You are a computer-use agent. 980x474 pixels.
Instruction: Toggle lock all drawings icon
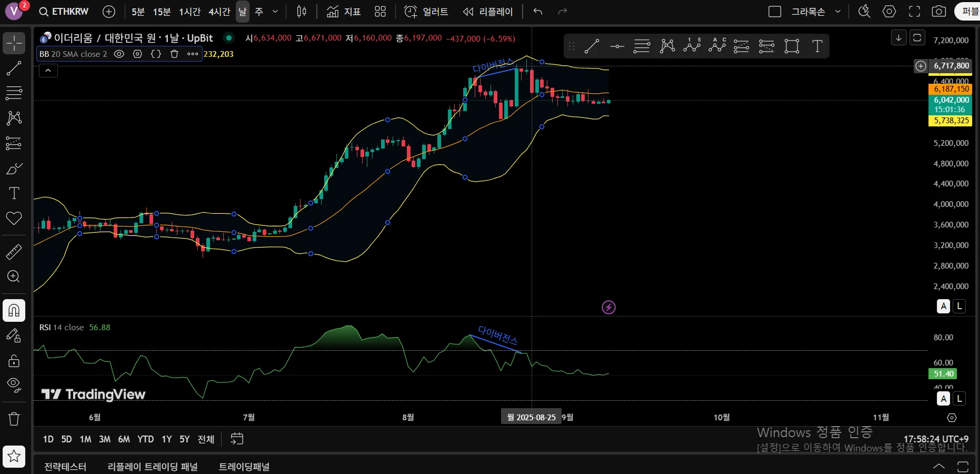[14, 361]
